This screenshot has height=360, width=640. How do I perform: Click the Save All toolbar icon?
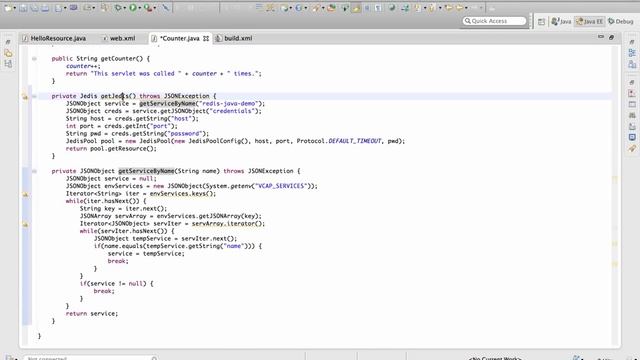point(34,8)
